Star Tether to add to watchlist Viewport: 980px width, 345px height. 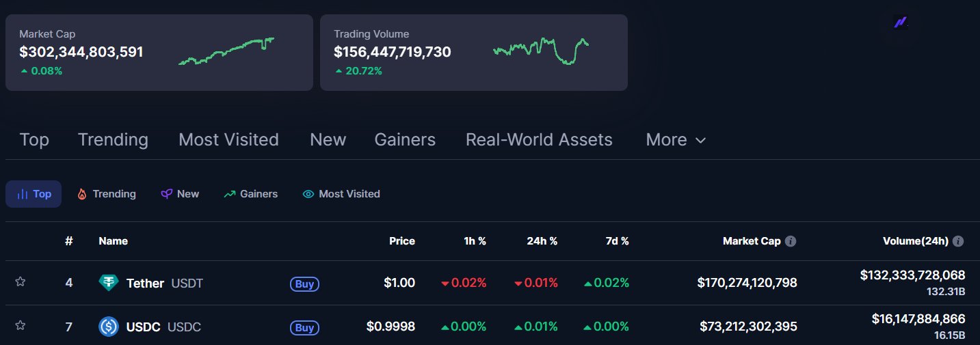21,282
